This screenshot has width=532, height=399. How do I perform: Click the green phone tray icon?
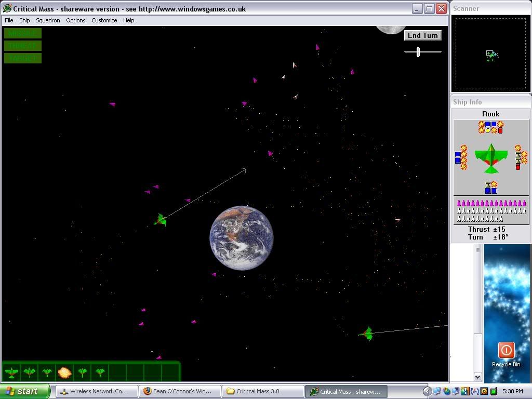click(x=494, y=391)
